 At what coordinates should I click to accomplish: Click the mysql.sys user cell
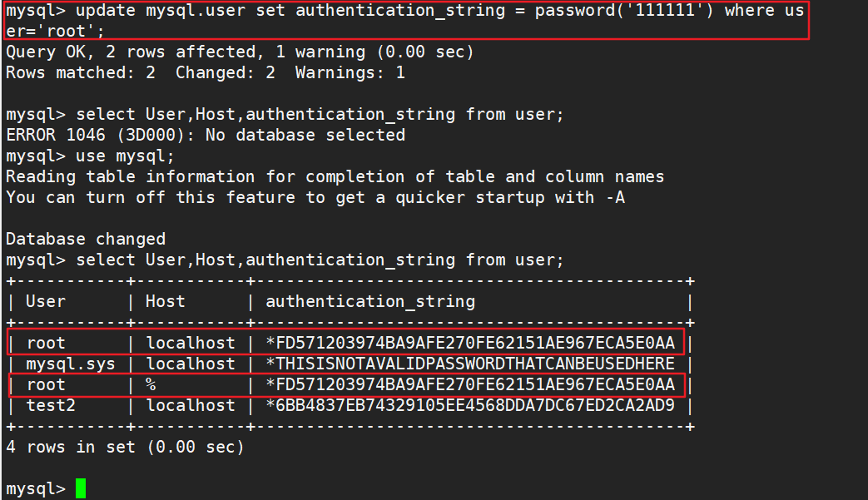[71, 364]
